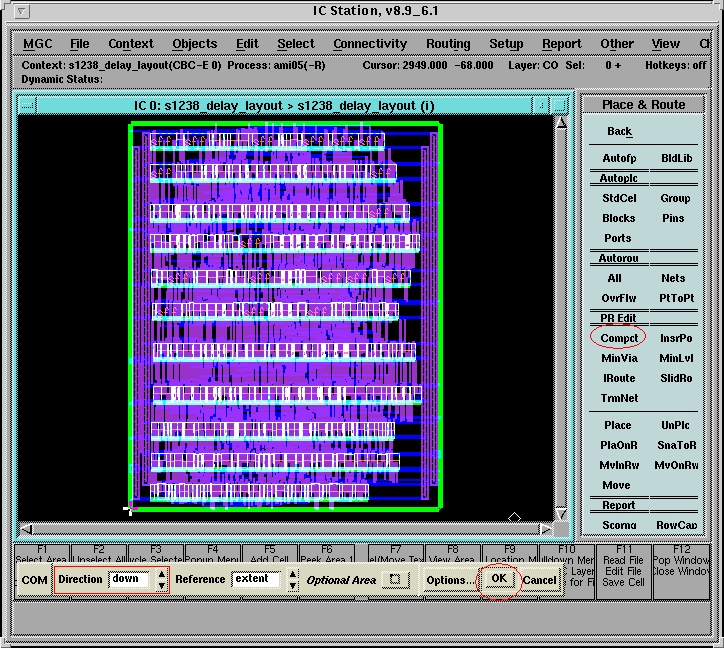Open the main window menu button at top-left

23,11
